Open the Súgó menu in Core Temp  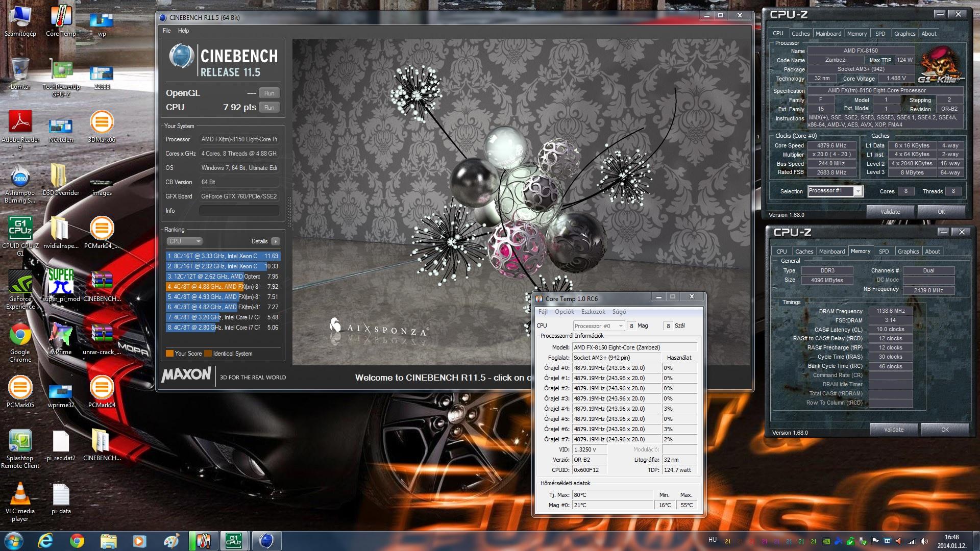tap(619, 312)
